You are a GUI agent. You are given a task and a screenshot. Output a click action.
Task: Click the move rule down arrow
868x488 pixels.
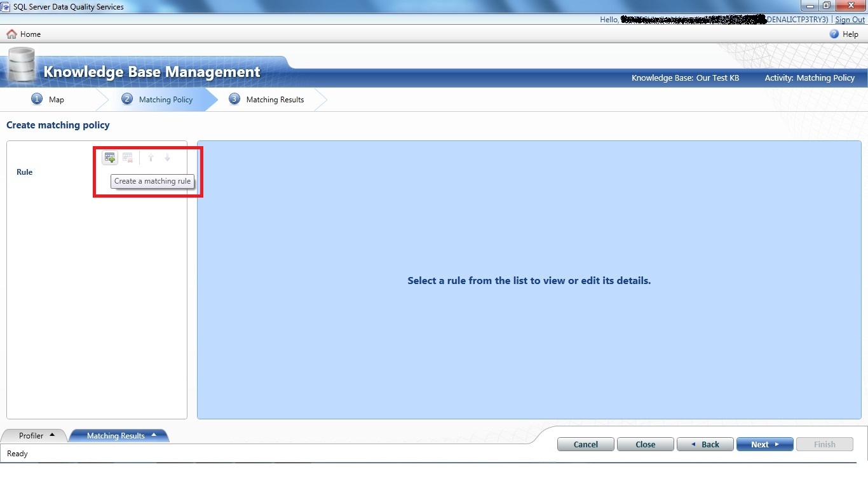167,158
